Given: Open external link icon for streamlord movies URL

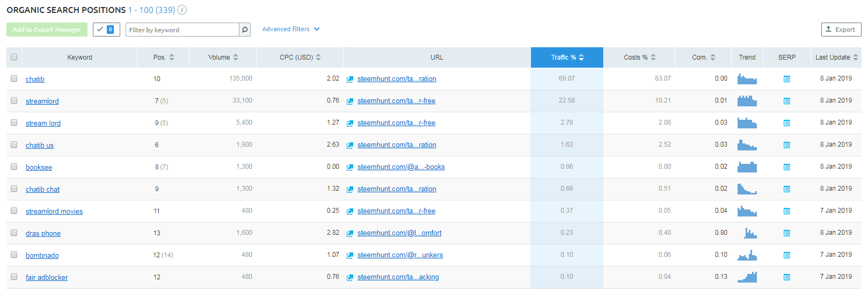Looking at the screenshot, I should point(350,212).
